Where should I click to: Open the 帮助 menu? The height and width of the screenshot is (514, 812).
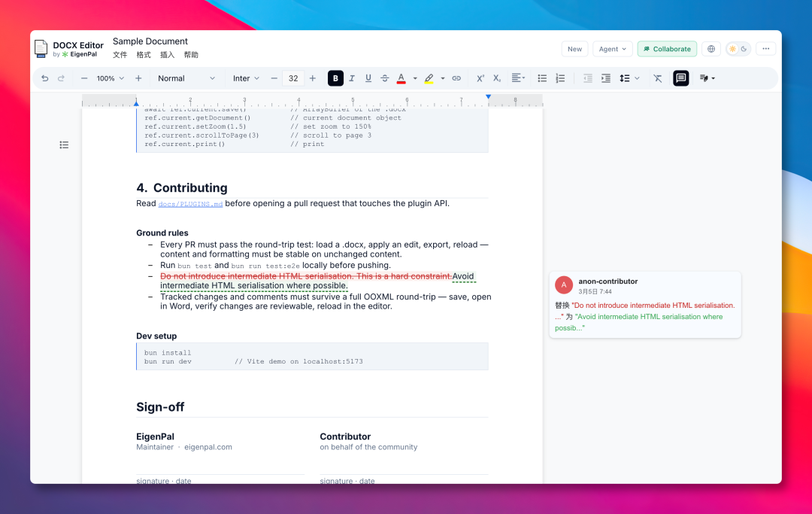pyautogui.click(x=191, y=55)
